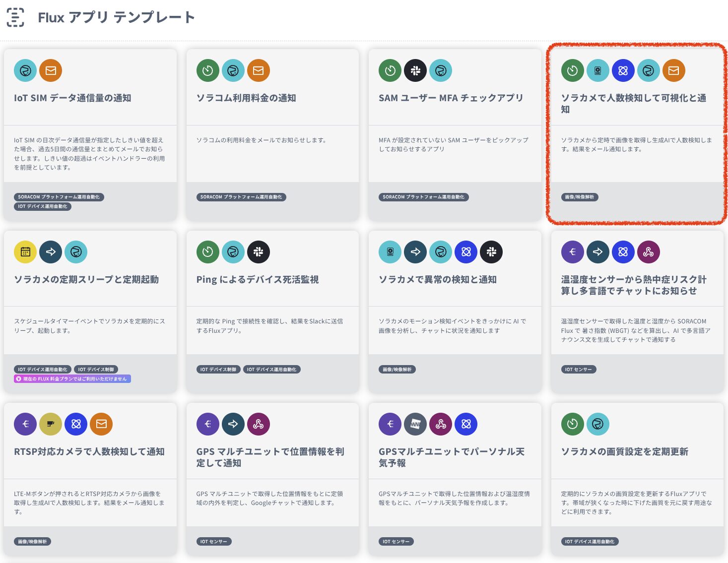The image size is (728, 563).
Task: Click email icon on IoT SIM データ通信量の通知 card
Action: click(x=51, y=70)
